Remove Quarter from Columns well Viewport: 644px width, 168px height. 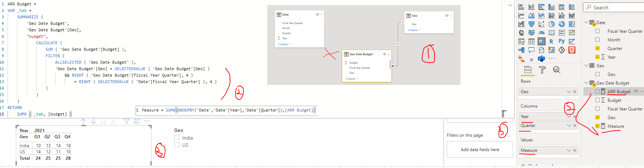[x=575, y=126]
